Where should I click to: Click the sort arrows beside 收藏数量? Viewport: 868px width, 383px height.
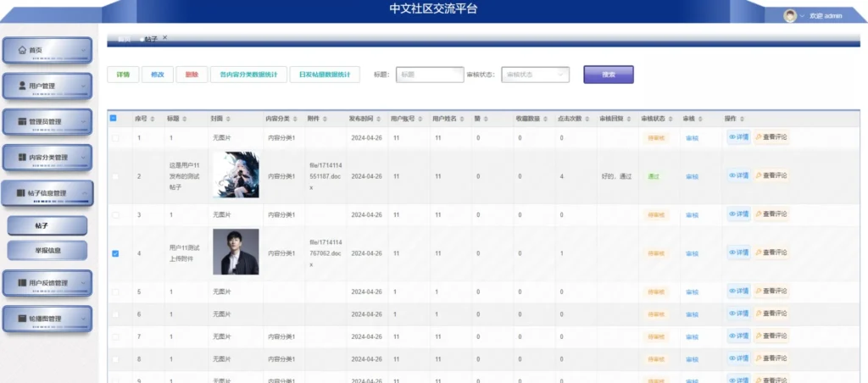pos(545,119)
